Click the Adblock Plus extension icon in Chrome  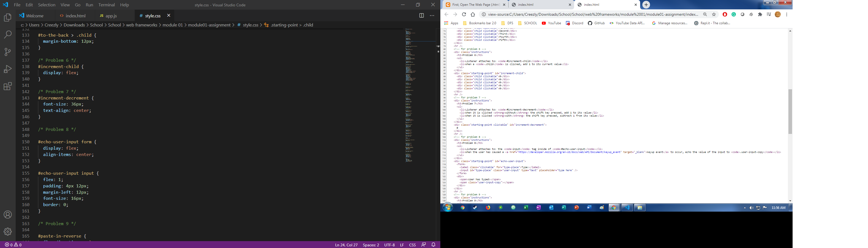click(725, 15)
